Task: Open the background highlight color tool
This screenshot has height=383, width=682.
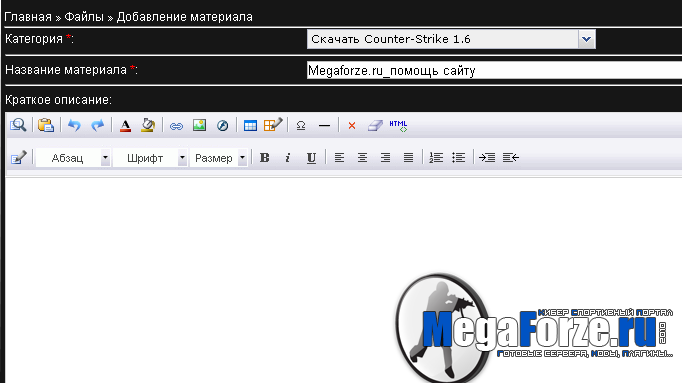Action: click(148, 125)
